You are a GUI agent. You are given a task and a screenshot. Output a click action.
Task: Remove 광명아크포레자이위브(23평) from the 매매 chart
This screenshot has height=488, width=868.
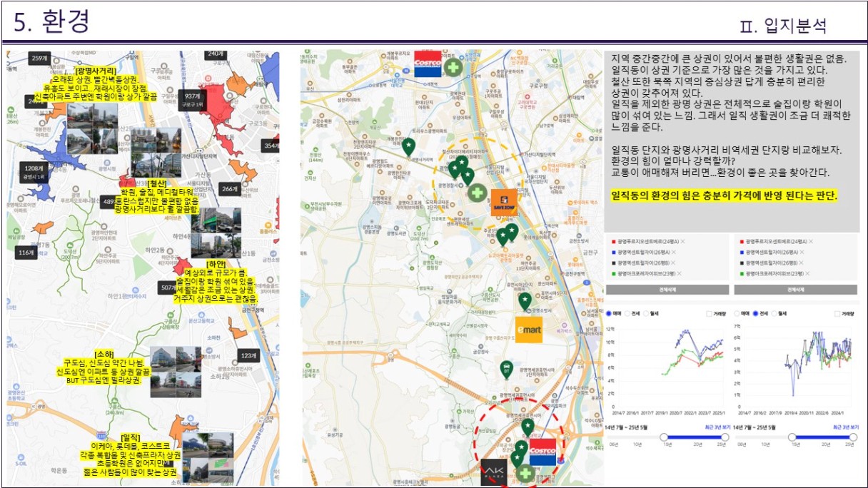679,274
